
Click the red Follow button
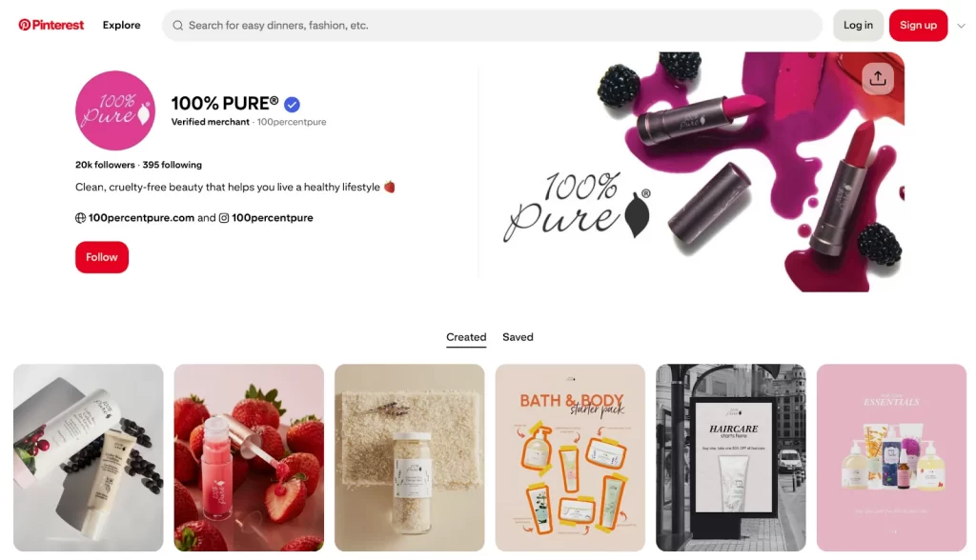(102, 257)
